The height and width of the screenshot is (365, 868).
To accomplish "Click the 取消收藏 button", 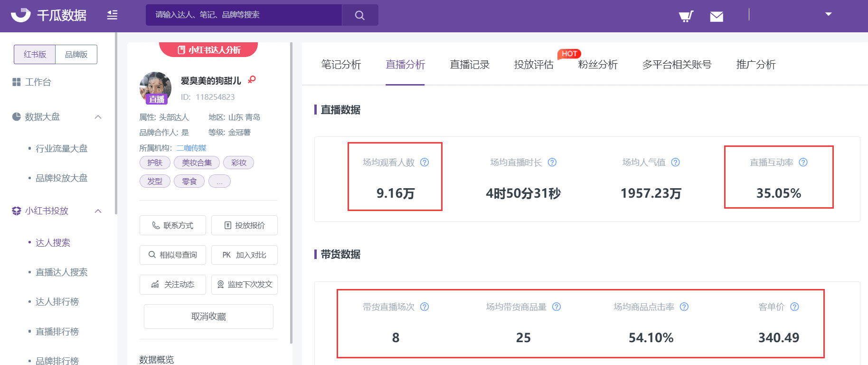I will [x=208, y=317].
